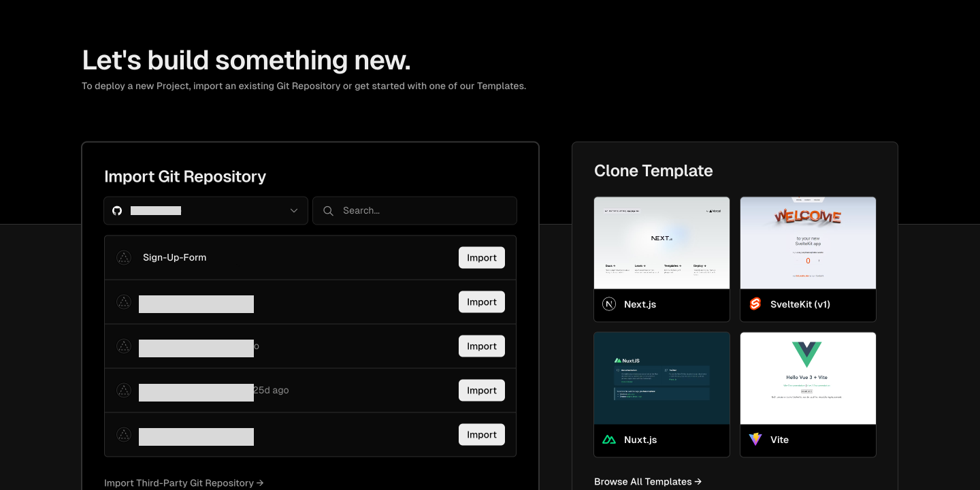Open Import Third-Party Git Repository link
This screenshot has width=980, height=490.
coord(184,483)
